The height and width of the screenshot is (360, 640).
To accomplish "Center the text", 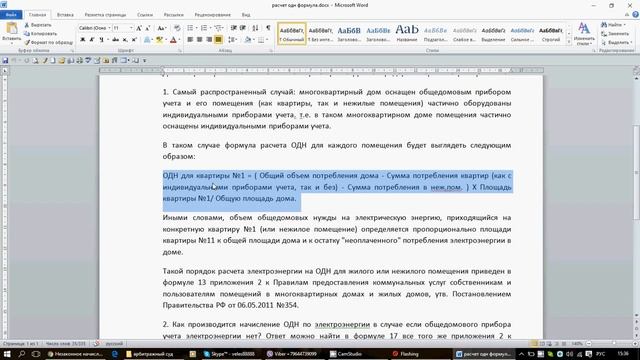I will (200, 40).
